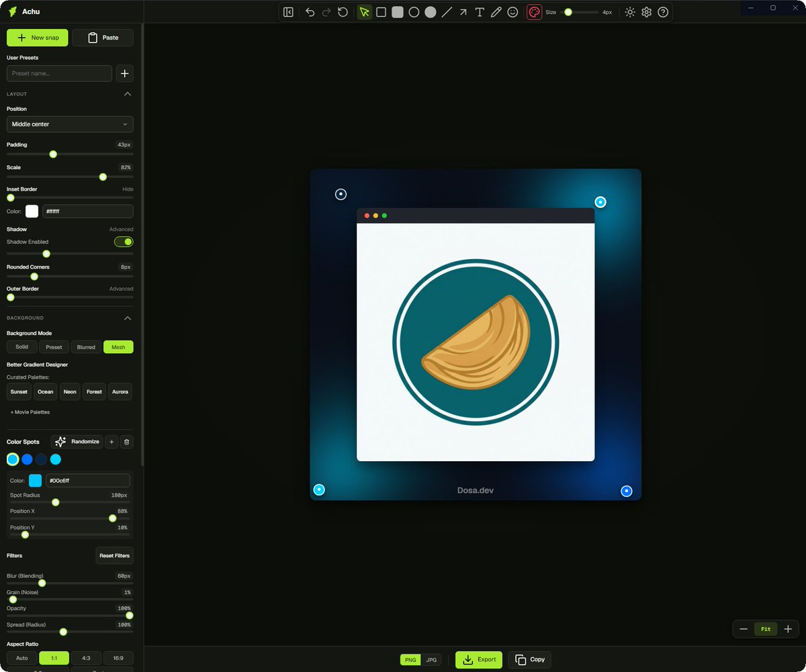Select the line drawing tool
This screenshot has height=672, width=806.
pyautogui.click(x=447, y=12)
